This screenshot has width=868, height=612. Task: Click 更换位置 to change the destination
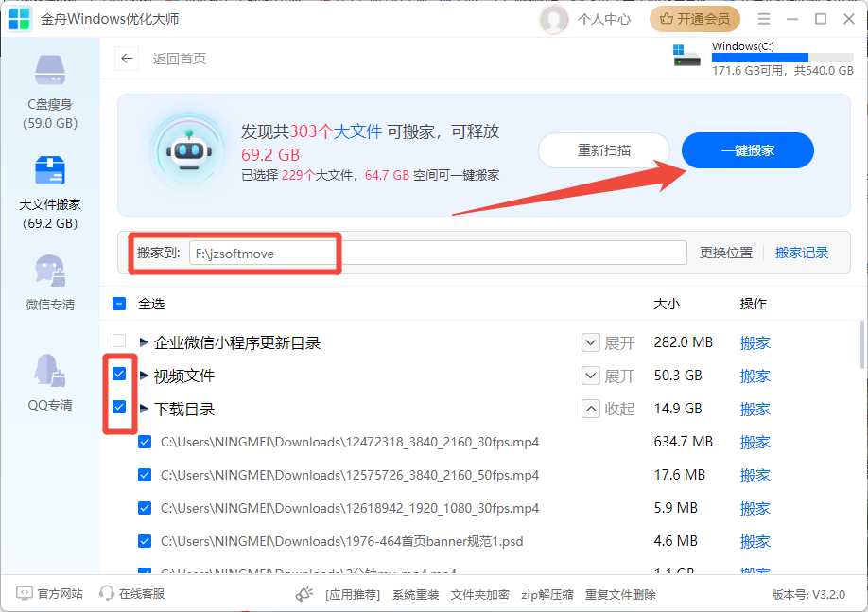pos(726,254)
